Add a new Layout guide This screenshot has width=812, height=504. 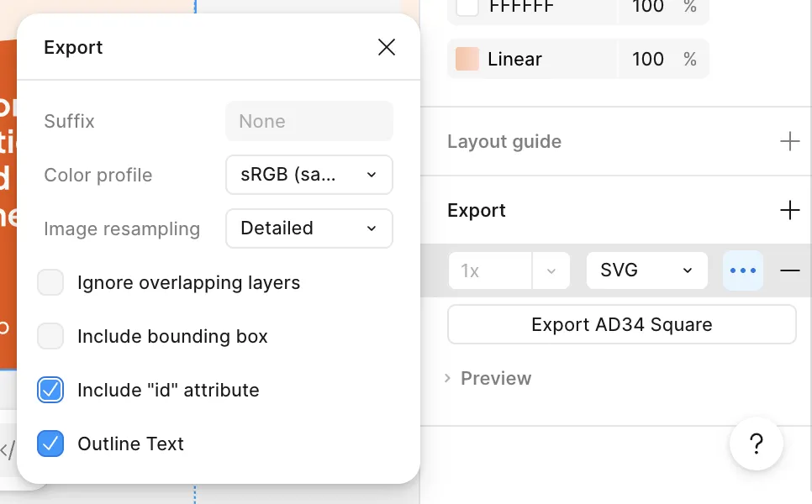click(x=789, y=141)
